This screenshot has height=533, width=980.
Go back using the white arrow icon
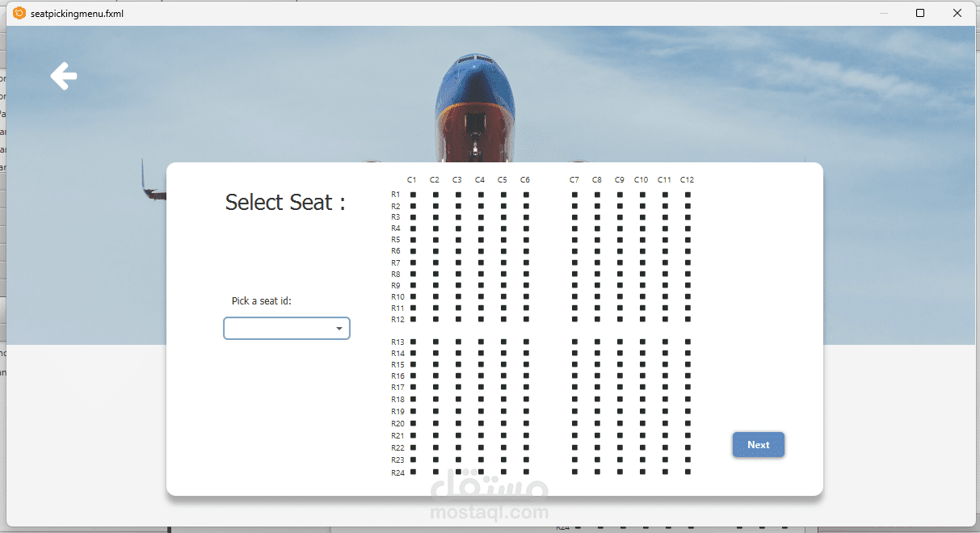coord(64,77)
